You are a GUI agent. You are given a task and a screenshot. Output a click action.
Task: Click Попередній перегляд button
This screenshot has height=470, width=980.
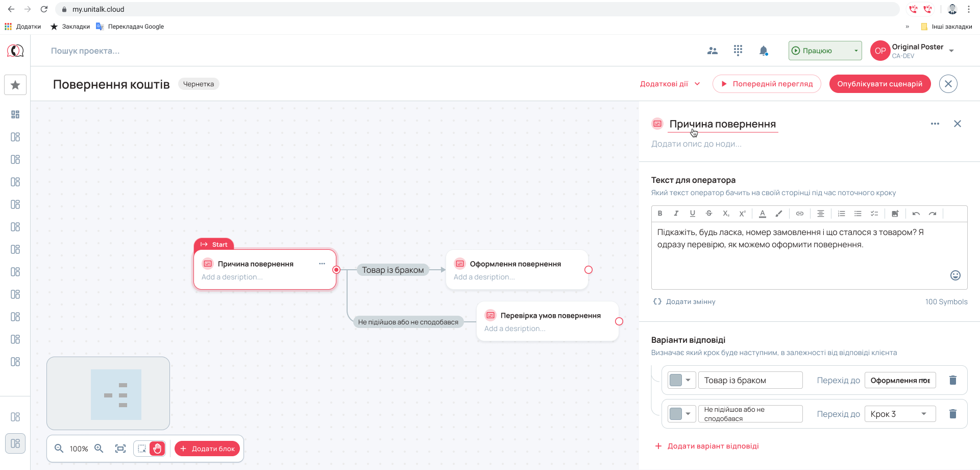point(767,84)
